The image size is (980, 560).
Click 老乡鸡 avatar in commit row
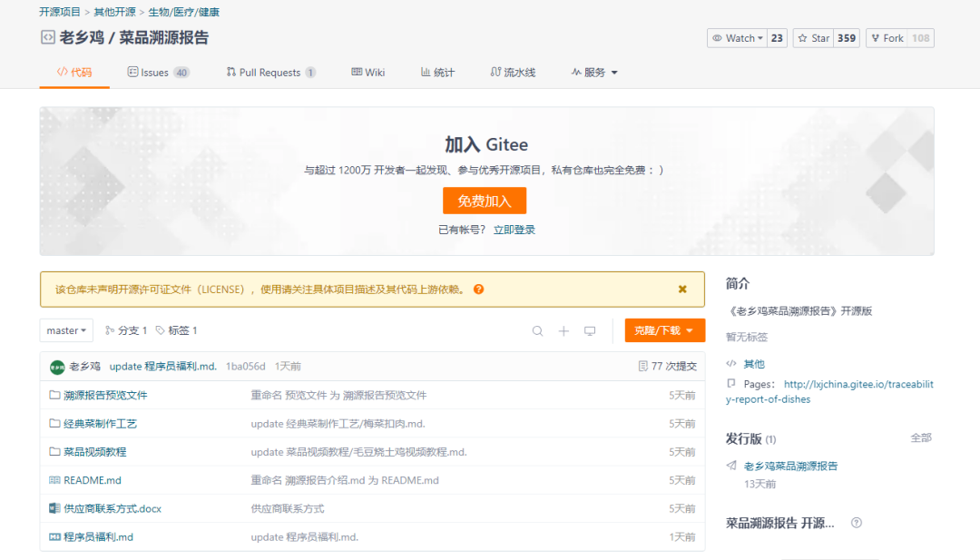coord(57,367)
